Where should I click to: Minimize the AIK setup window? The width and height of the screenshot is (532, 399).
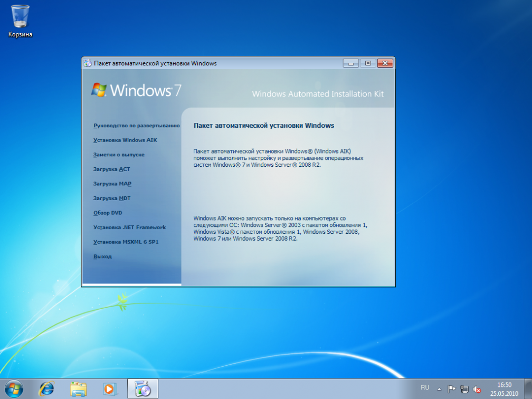(351, 63)
